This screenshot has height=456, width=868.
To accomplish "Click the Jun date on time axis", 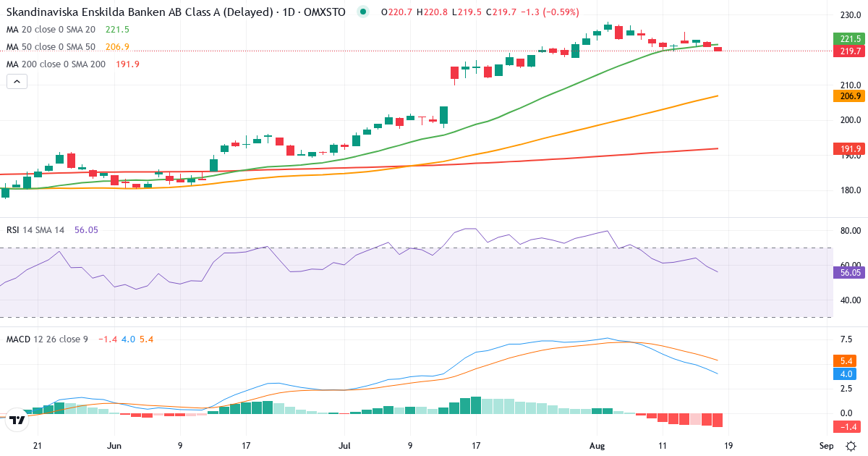I will pos(114,446).
